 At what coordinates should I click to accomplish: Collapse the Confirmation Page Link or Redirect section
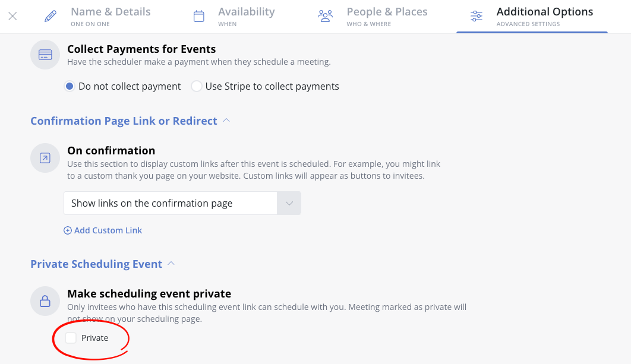(x=226, y=120)
